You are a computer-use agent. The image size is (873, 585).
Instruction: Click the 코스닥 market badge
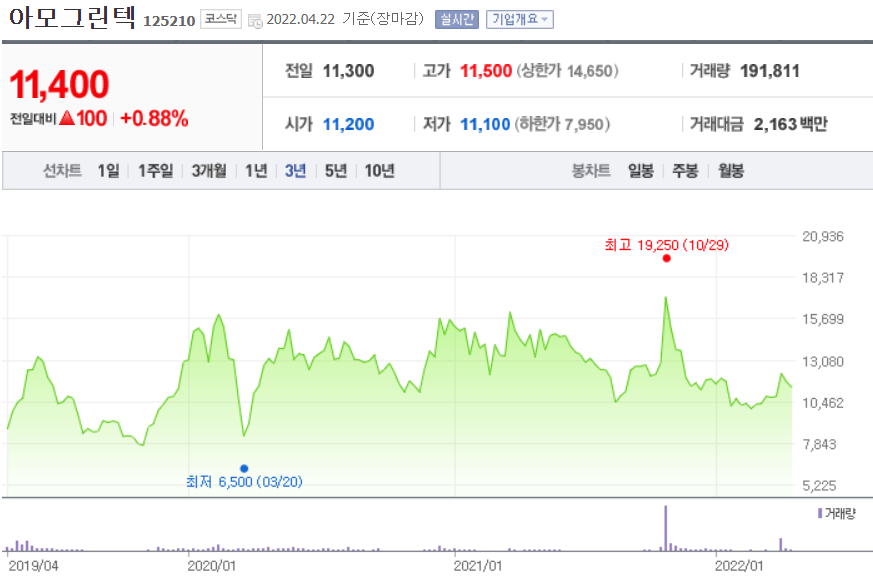click(220, 19)
